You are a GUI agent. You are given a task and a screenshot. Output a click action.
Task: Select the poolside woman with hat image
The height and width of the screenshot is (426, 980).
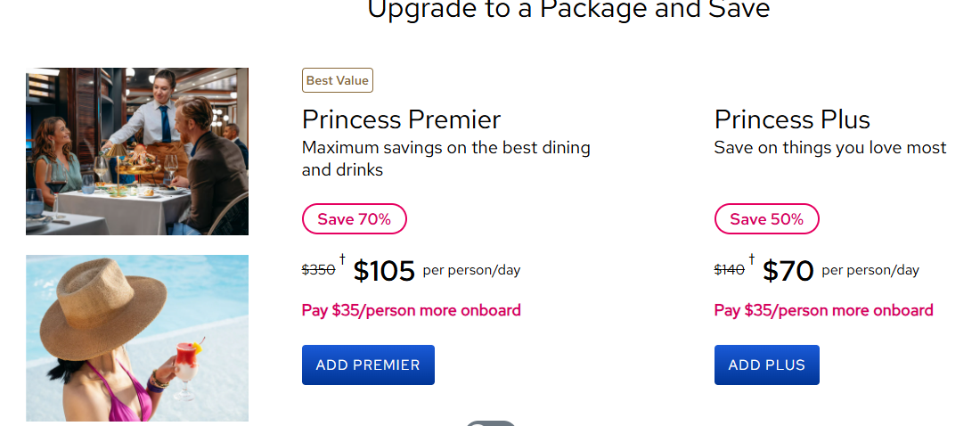[x=137, y=338]
